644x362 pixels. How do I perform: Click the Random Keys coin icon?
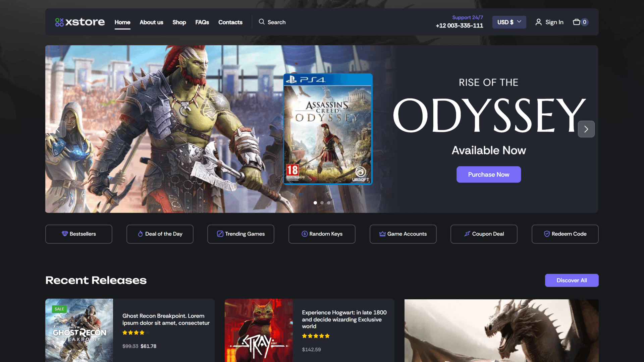pos(305,234)
